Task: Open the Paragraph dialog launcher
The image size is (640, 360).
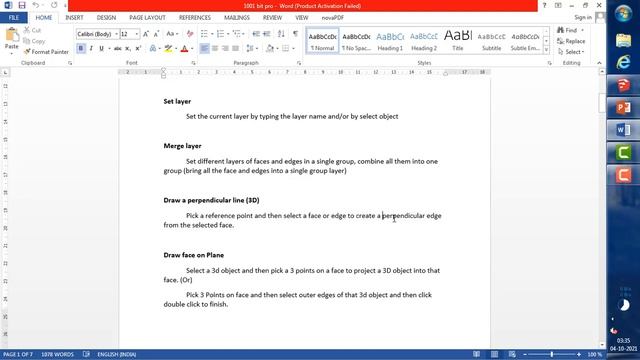Action: click(299, 63)
